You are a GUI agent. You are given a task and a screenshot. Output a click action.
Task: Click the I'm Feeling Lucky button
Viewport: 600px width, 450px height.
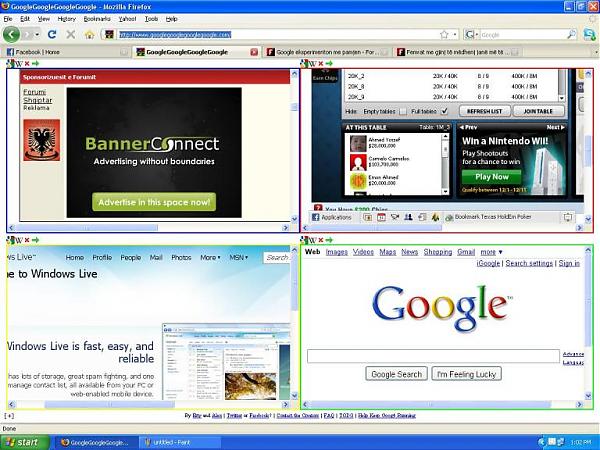[x=466, y=374]
